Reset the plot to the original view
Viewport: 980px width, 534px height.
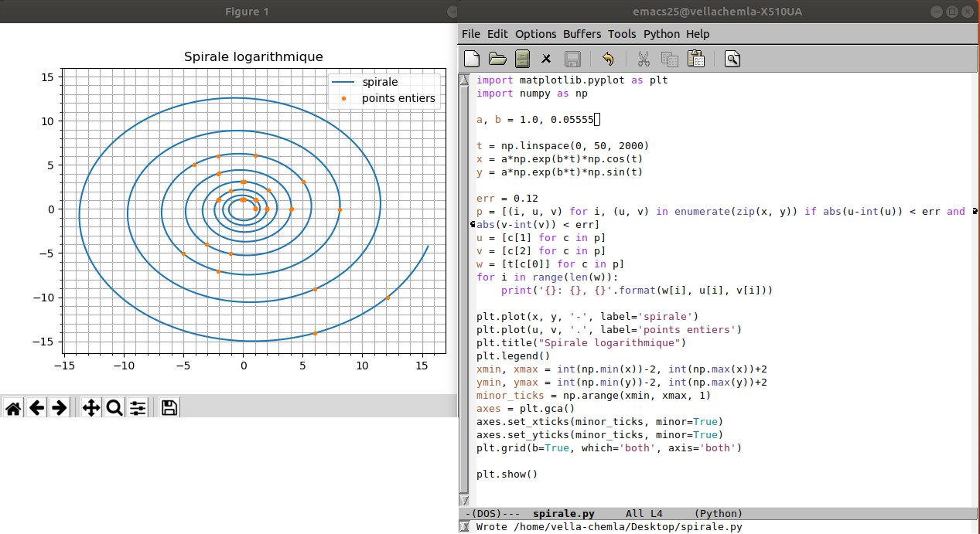(x=13, y=408)
